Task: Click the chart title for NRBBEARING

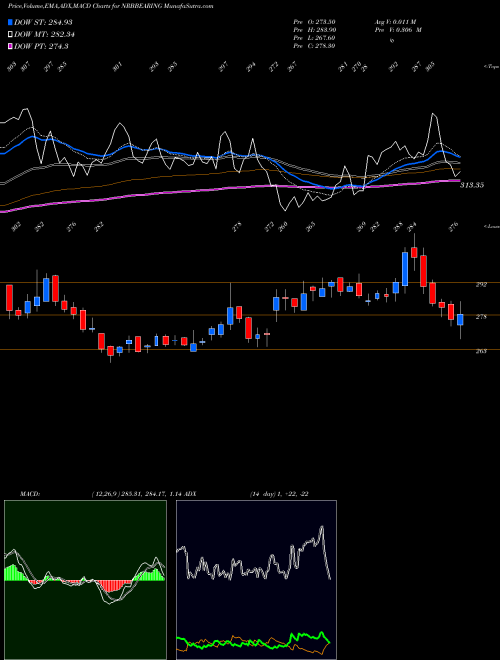Action: (x=110, y=6)
